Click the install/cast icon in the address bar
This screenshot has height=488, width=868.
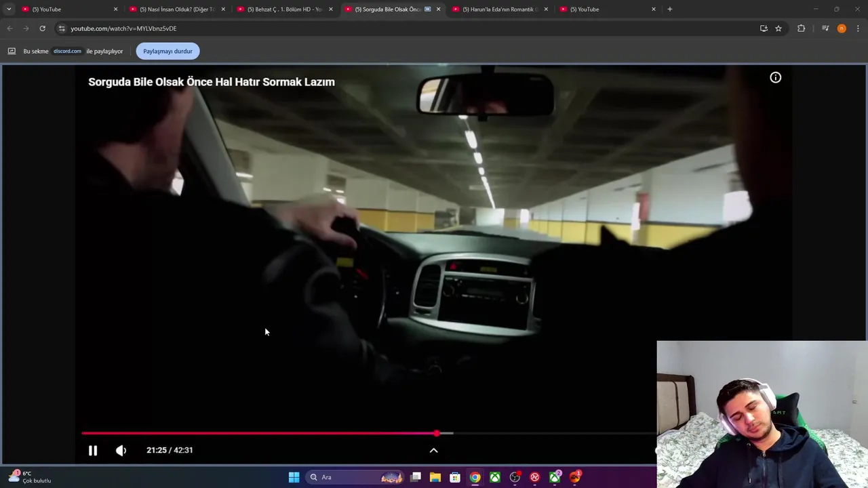tap(764, 28)
